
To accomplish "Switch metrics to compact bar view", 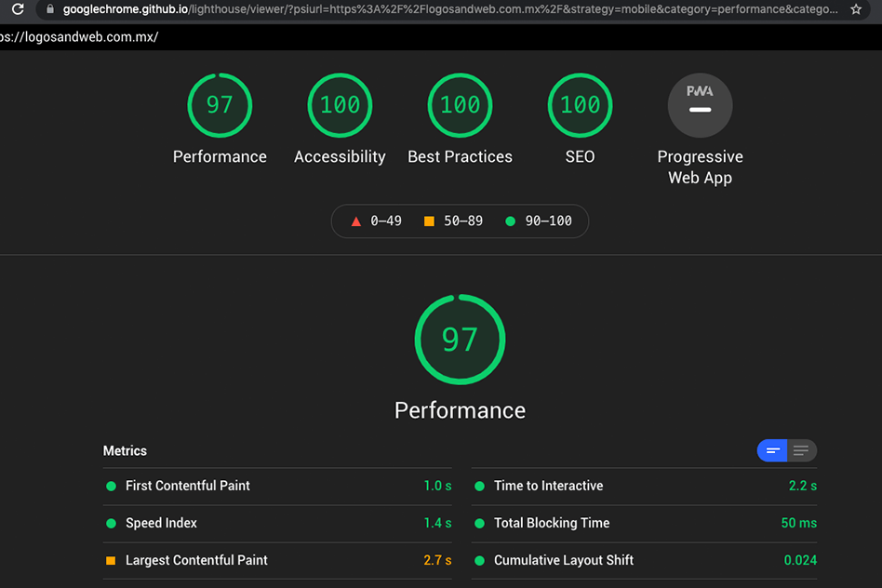I will (772, 451).
